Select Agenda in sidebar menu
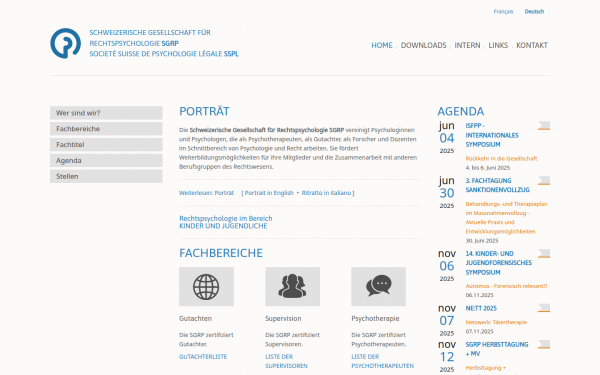The width and height of the screenshot is (600, 375). click(x=106, y=160)
